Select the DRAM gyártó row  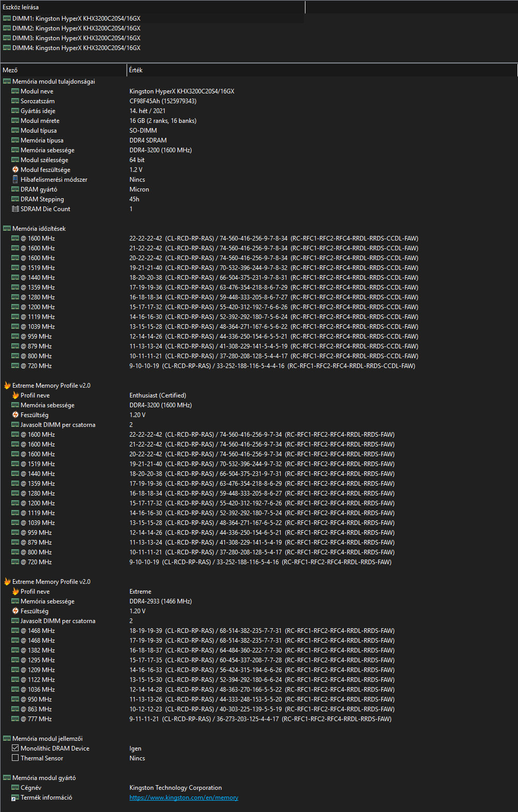pyautogui.click(x=39, y=189)
